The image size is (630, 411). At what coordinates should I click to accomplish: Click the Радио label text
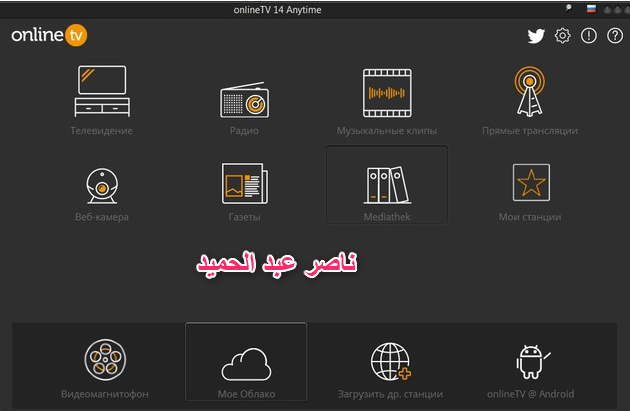pyautogui.click(x=244, y=131)
